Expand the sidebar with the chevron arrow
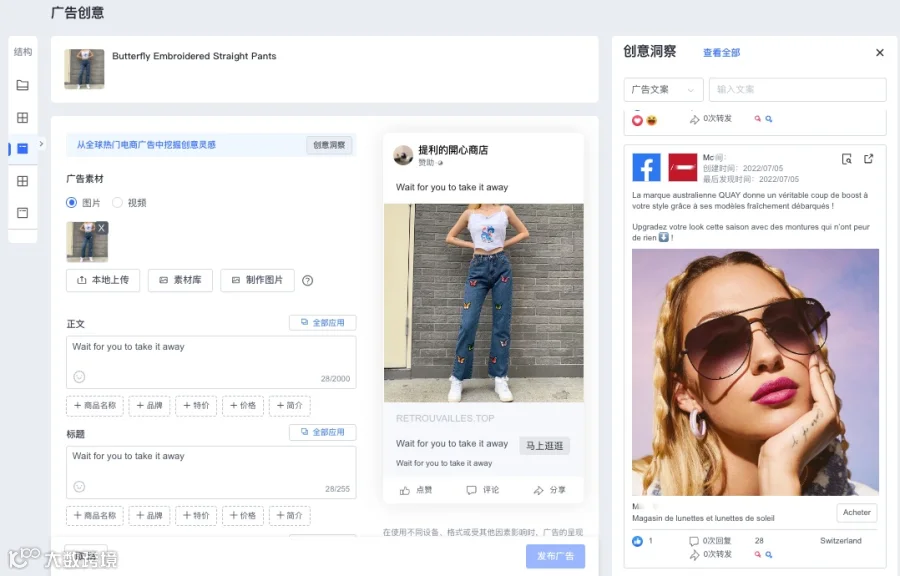Viewport: 900px width, 576px height. click(x=41, y=144)
